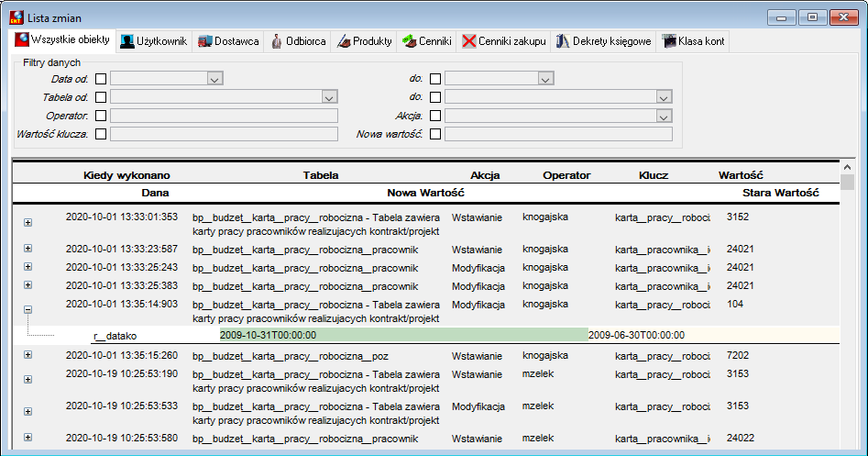The height and width of the screenshot is (456, 868).
Task: Collapse the row dated 2020-10-01 13:35:14:903
Action: coord(27,310)
